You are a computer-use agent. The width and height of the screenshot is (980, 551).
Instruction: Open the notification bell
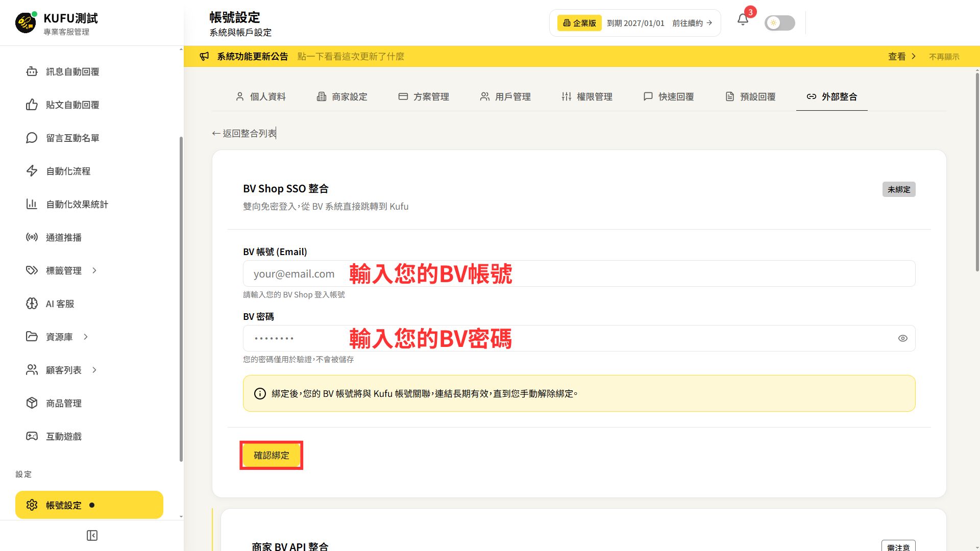pos(743,20)
